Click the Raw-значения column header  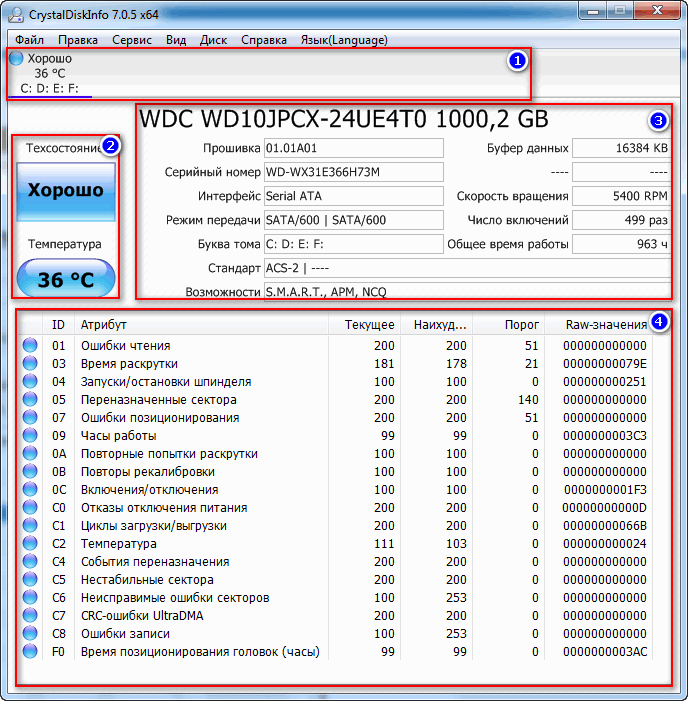pyautogui.click(x=606, y=325)
